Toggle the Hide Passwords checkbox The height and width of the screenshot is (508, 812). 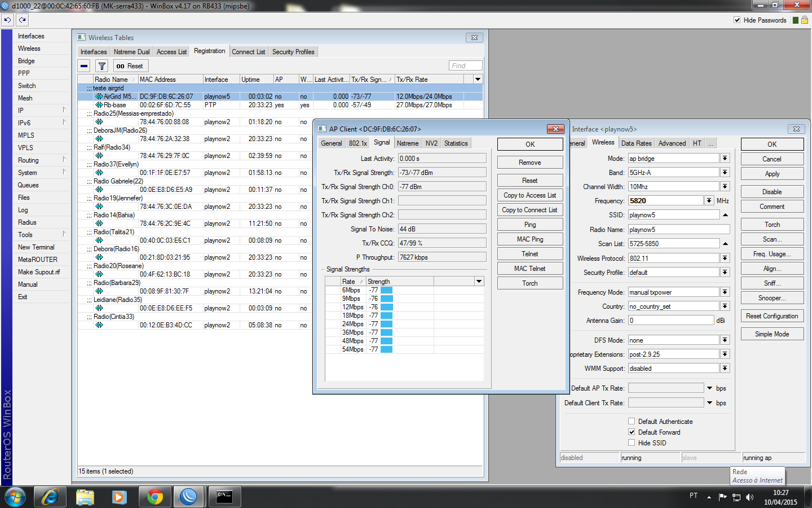[737, 20]
